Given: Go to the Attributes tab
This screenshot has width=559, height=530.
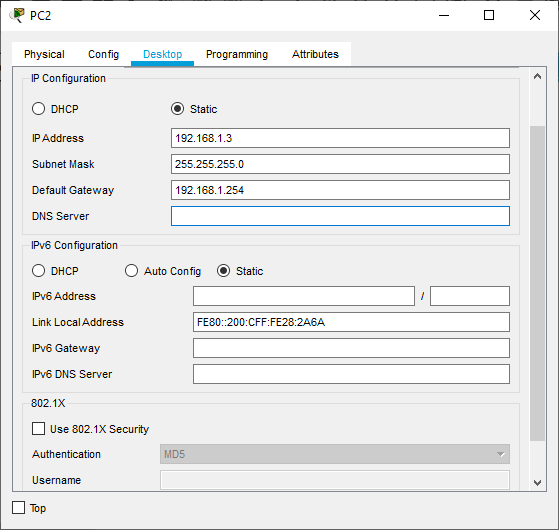Looking at the screenshot, I should pyautogui.click(x=315, y=54).
